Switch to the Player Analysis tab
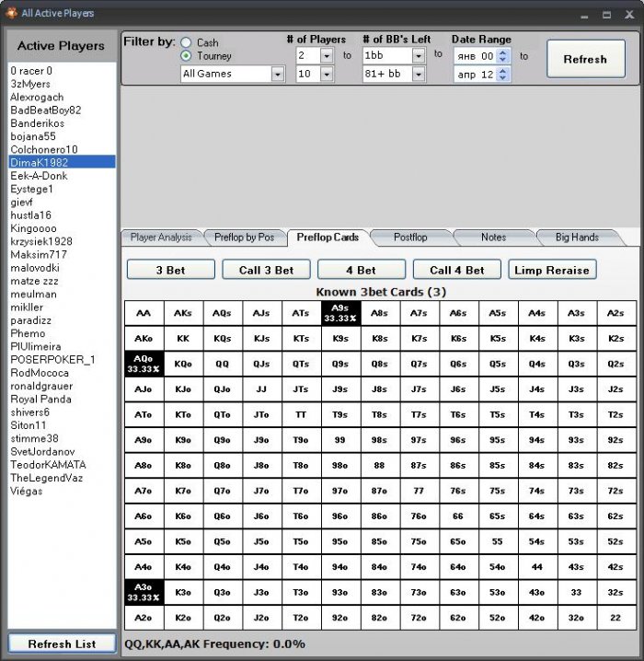 point(161,238)
